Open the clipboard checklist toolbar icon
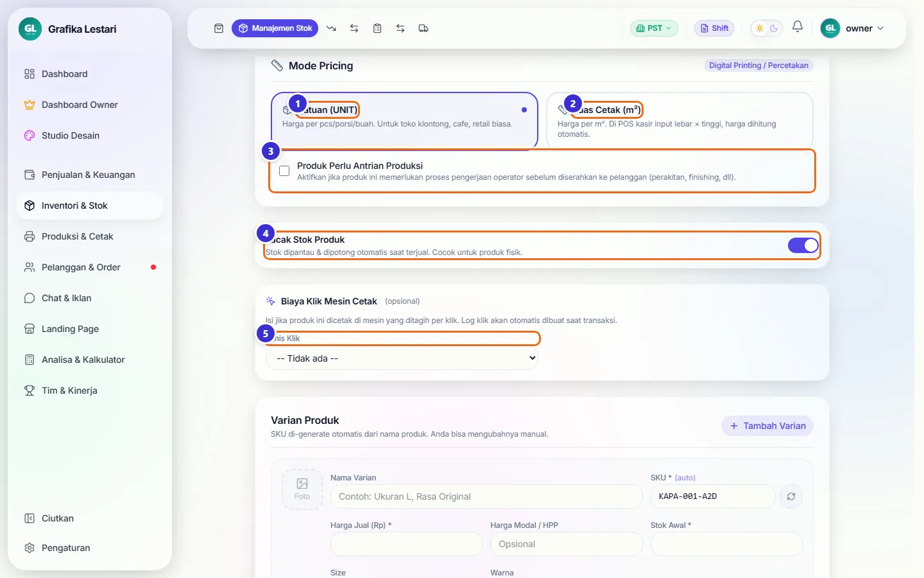This screenshot has width=924, height=578. click(x=377, y=28)
